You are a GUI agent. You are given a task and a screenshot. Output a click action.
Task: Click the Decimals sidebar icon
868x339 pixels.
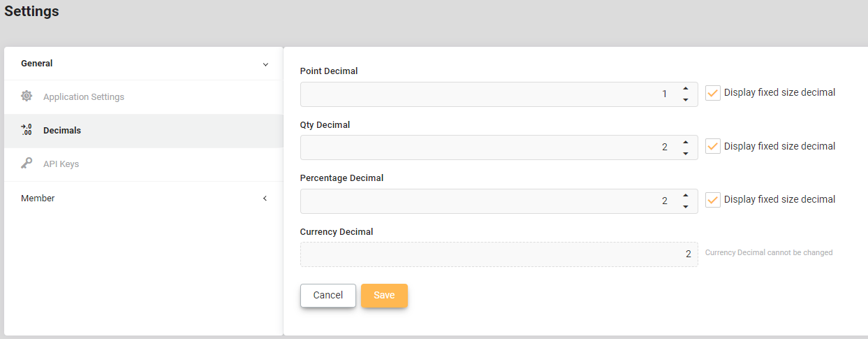pyautogui.click(x=27, y=130)
